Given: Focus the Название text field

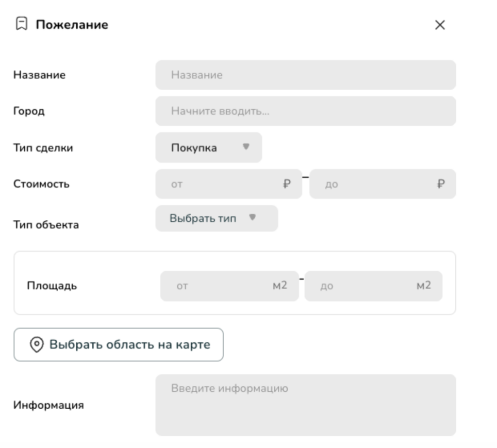Looking at the screenshot, I should [305, 75].
